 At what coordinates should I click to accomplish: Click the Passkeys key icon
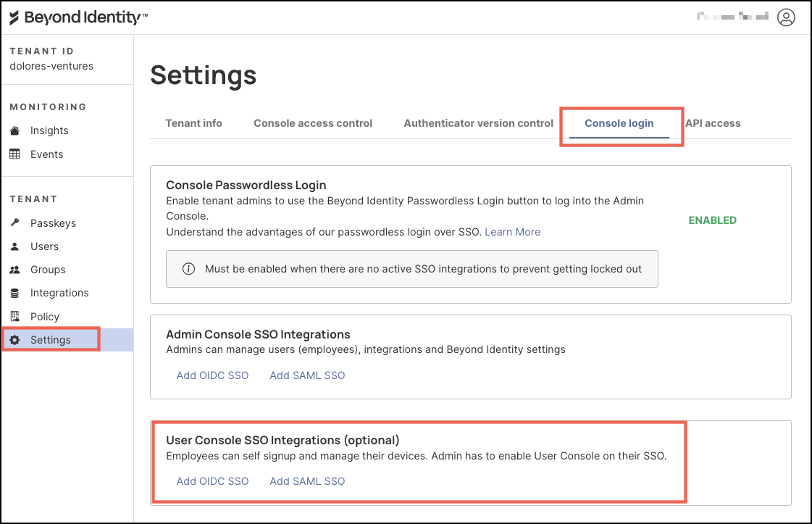(14, 223)
